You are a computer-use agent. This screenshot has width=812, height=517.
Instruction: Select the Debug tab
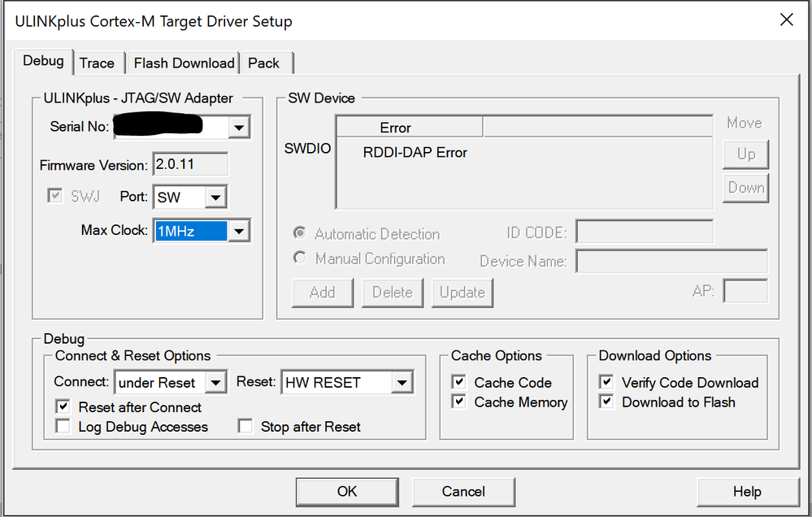(x=44, y=61)
